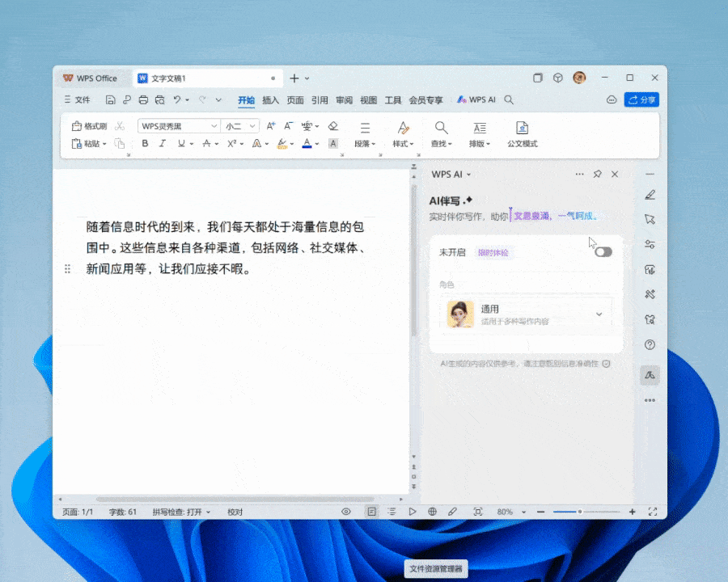Click the 分享 share button
The height and width of the screenshot is (582, 728).
641,99
